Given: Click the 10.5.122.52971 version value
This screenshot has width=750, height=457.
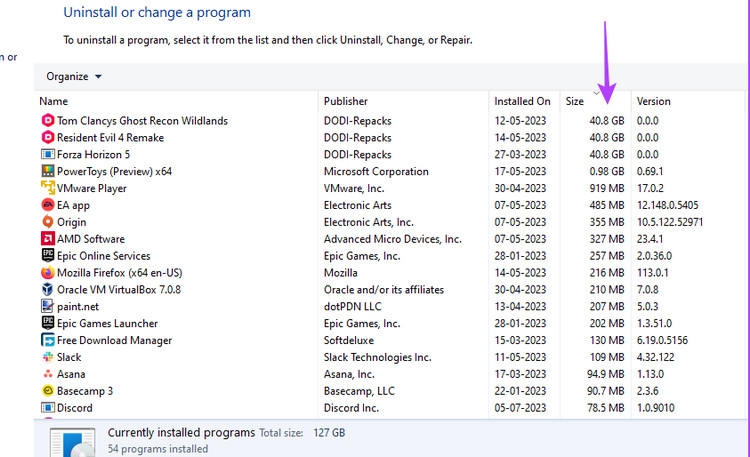Looking at the screenshot, I should pyautogui.click(x=670, y=222).
